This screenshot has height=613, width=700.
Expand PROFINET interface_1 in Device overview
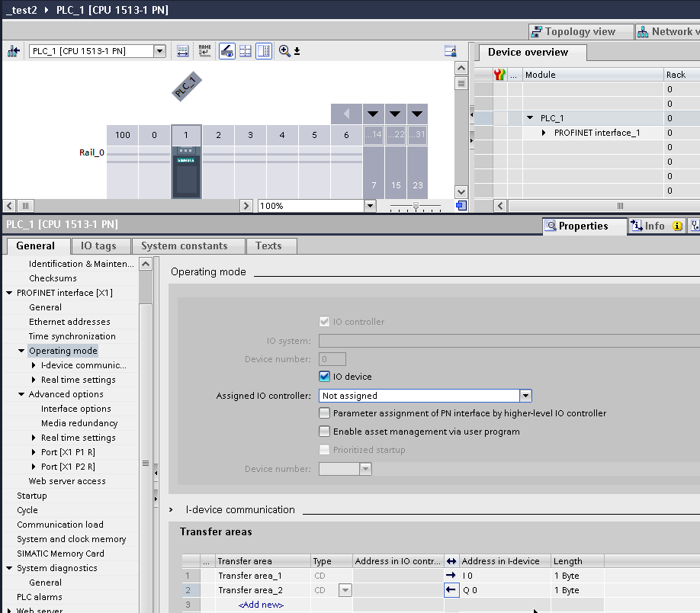pyautogui.click(x=544, y=133)
